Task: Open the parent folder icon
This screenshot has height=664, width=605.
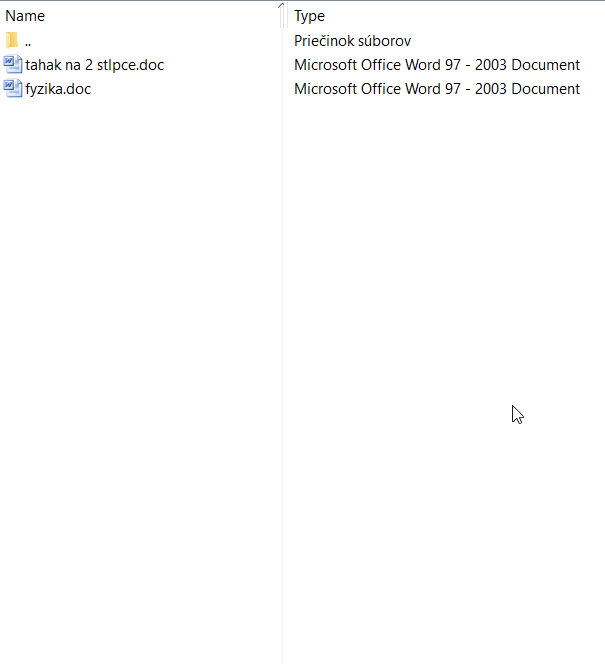Action: click(12, 40)
